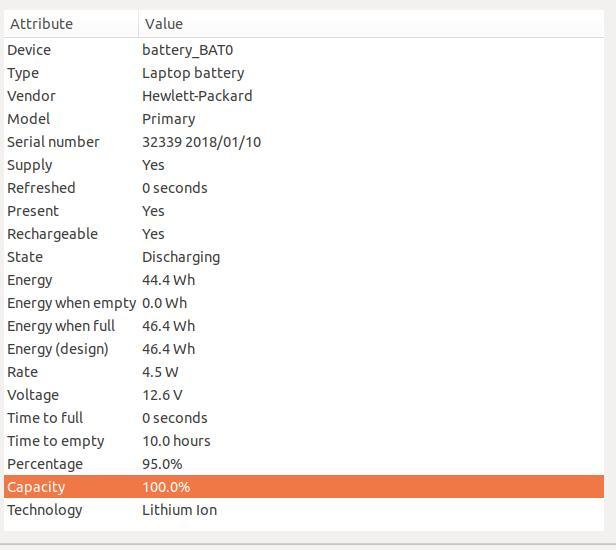Screen dimensions: 616x550
Task: Select the Energy when full row
Action: [304, 326]
